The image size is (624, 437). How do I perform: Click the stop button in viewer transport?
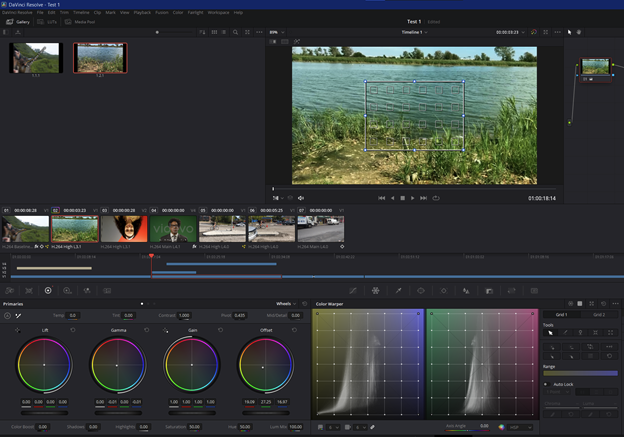pos(402,198)
